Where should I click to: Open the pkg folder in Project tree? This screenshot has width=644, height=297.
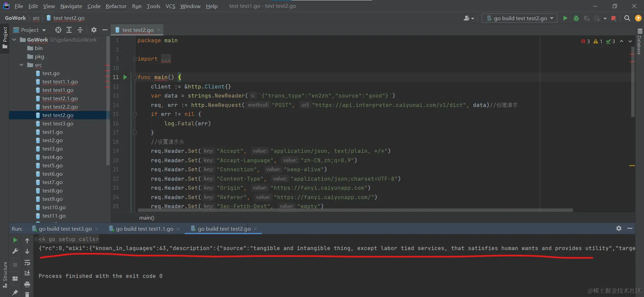tap(39, 56)
